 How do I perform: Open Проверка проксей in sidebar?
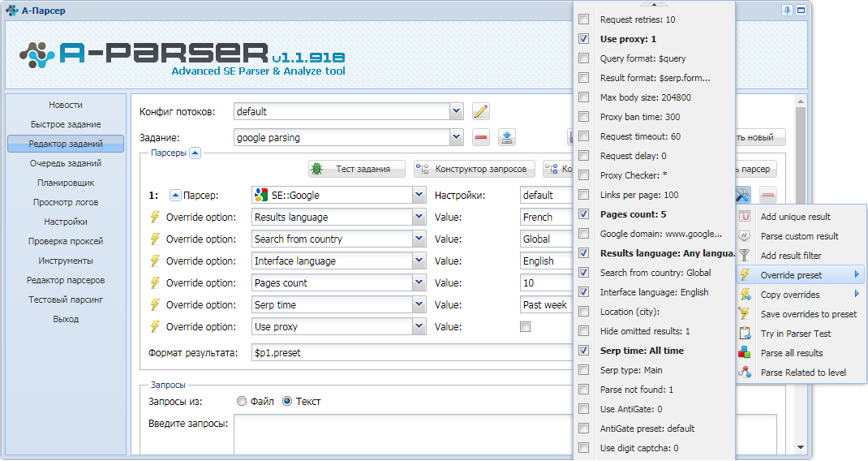click(66, 241)
